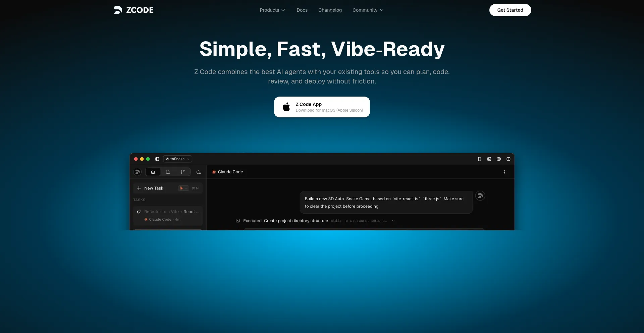Screen dimensions: 644x333
Task: Download Z Code App for macOS
Action: [x=322, y=107]
